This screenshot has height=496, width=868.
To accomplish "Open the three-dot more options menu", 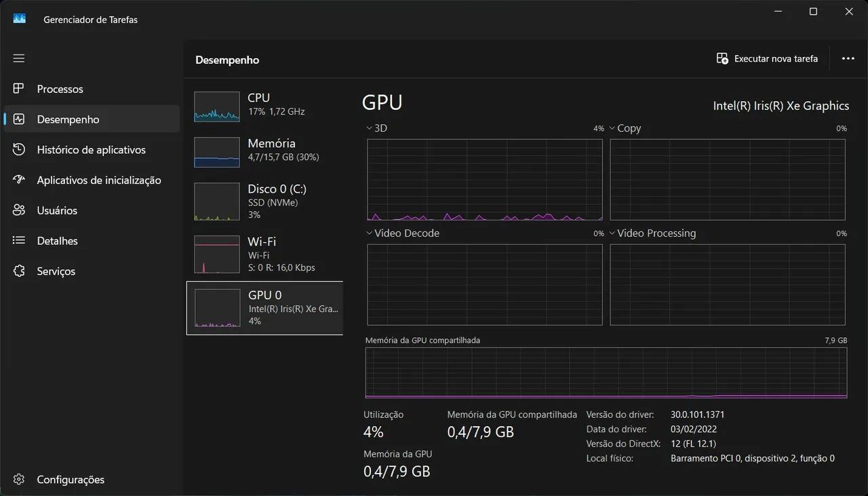I will pyautogui.click(x=848, y=59).
